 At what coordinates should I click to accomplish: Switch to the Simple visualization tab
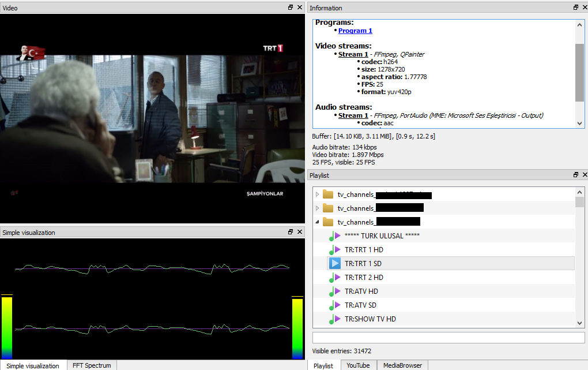[33, 365]
